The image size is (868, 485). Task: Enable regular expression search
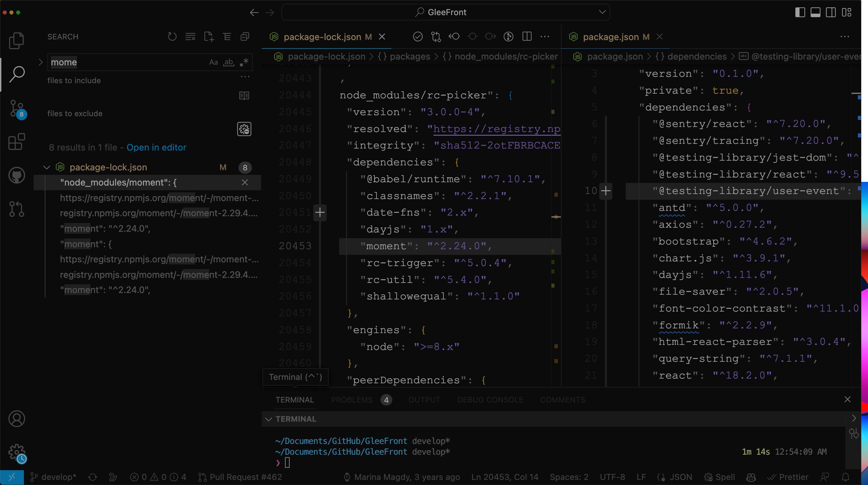pos(244,62)
